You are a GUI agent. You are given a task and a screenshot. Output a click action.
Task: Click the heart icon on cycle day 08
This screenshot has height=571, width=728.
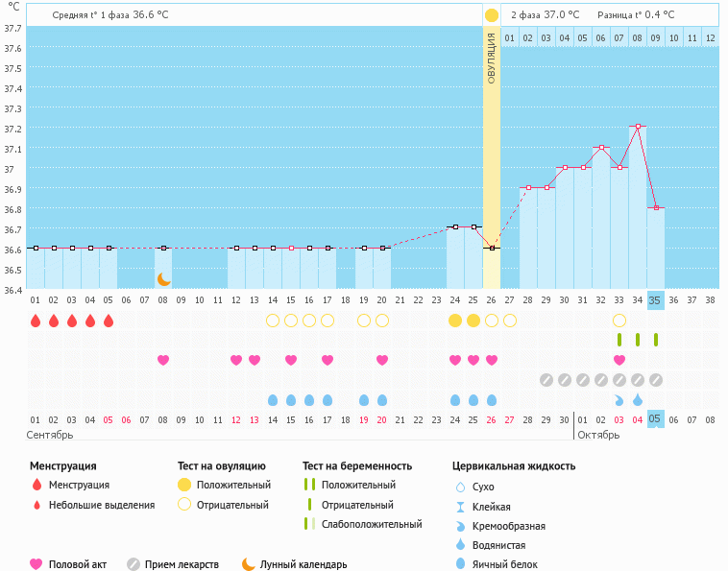(x=163, y=360)
